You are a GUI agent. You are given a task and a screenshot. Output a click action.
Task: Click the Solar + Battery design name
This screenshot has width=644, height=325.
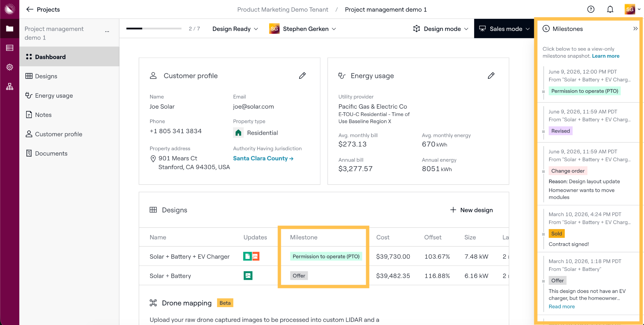170,276
